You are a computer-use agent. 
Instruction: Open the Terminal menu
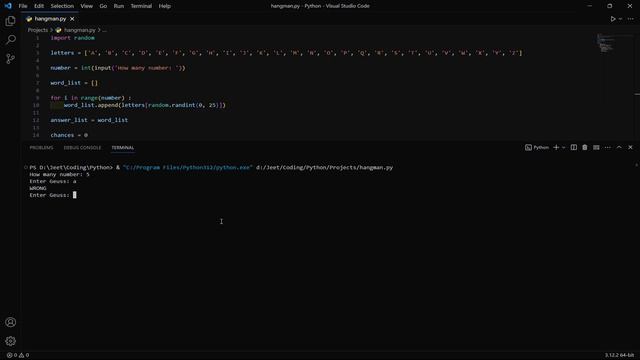click(x=141, y=6)
